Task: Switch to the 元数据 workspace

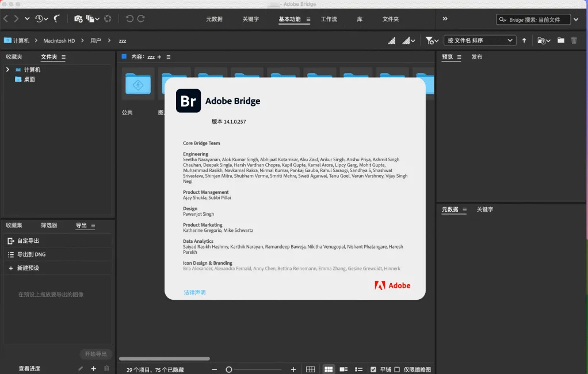Action: (214, 19)
